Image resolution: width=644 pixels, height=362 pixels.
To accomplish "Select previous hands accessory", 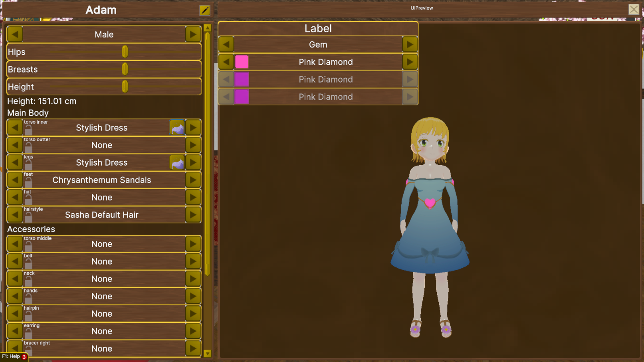I will pyautogui.click(x=15, y=296).
